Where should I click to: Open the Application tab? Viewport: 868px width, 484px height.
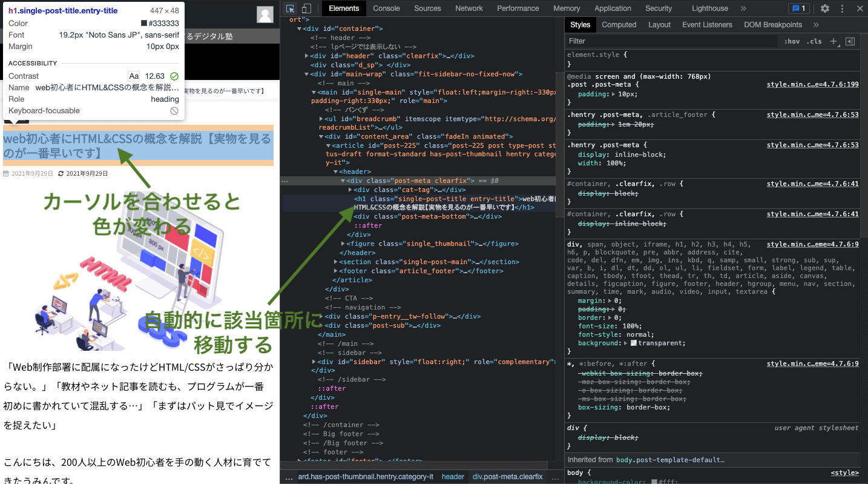pyautogui.click(x=613, y=8)
